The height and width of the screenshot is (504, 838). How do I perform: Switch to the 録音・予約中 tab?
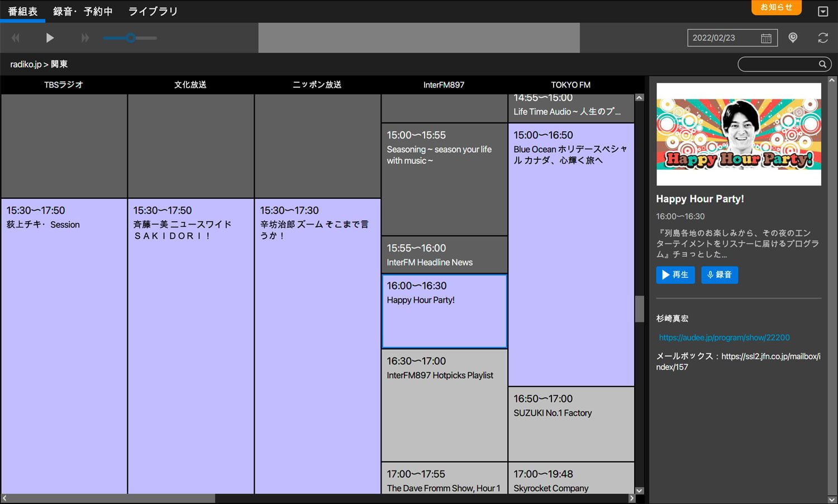(x=83, y=11)
